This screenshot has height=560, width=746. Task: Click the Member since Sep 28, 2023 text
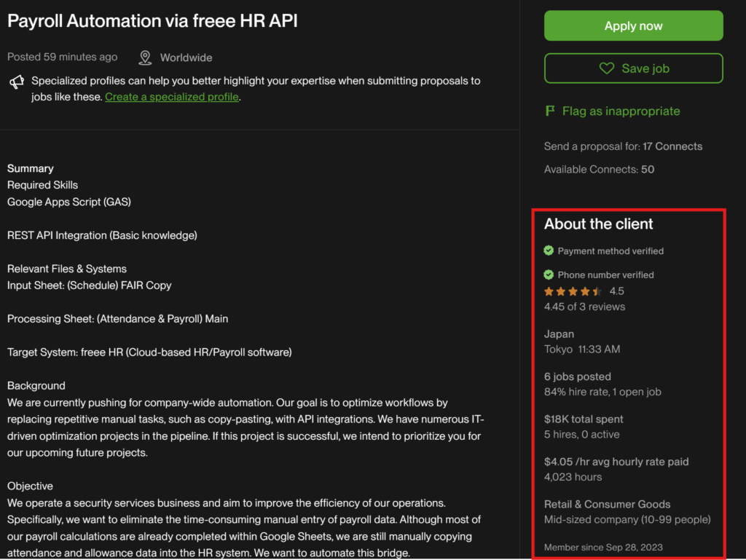click(x=603, y=547)
